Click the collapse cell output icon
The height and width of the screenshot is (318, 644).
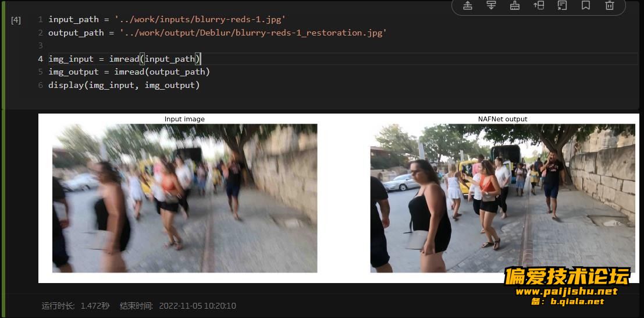(563, 5)
